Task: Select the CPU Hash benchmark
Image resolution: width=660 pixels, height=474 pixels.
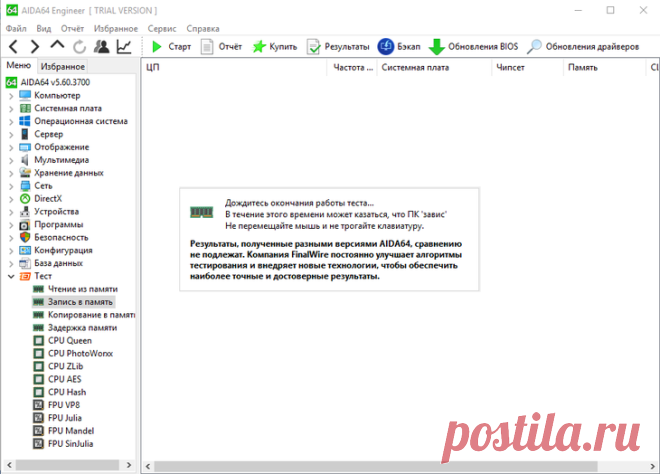Action: click(60, 392)
